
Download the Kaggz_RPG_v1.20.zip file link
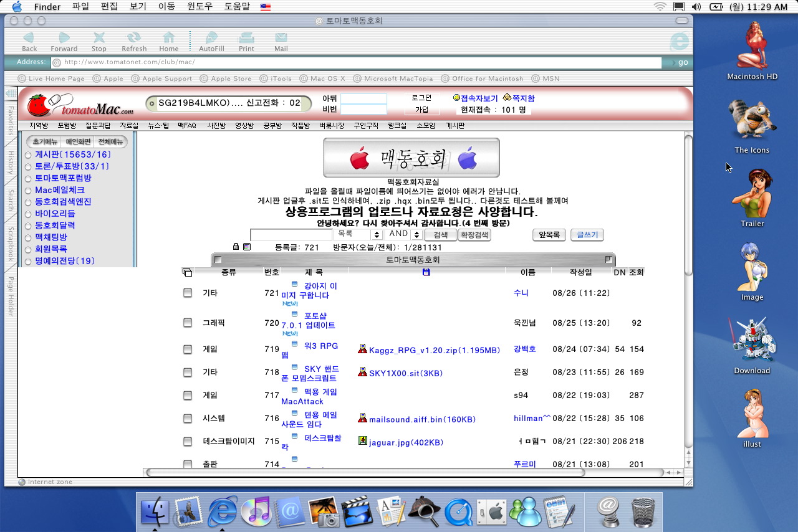[434, 350]
